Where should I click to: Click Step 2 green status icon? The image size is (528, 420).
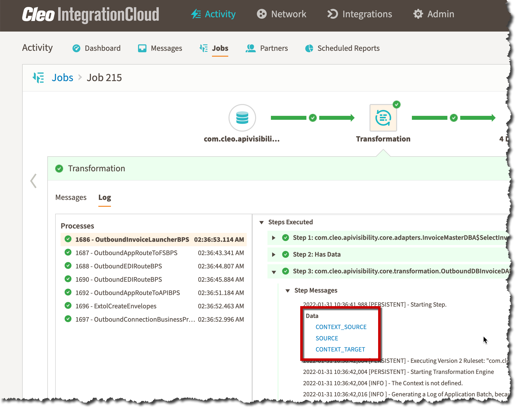[286, 255]
